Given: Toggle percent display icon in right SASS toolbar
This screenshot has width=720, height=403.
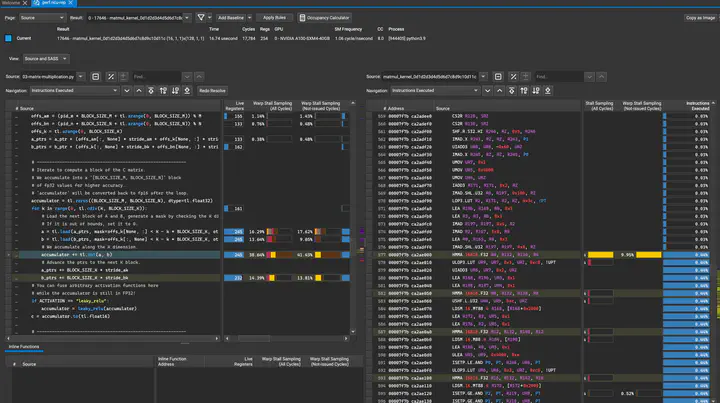Looking at the screenshot, I should pyautogui.click(x=513, y=77).
